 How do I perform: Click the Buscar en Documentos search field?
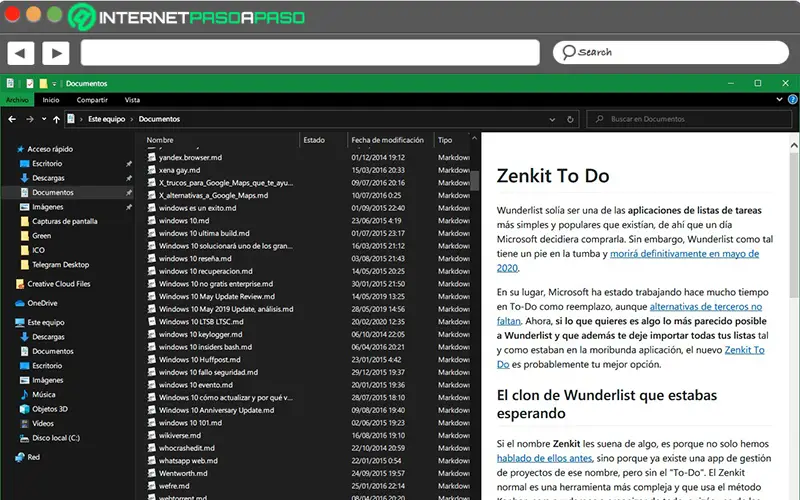coord(689,119)
